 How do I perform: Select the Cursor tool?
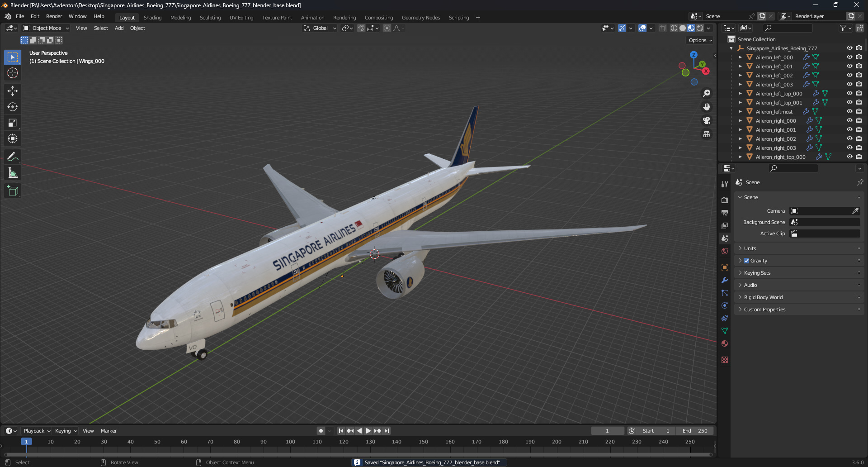pos(13,73)
